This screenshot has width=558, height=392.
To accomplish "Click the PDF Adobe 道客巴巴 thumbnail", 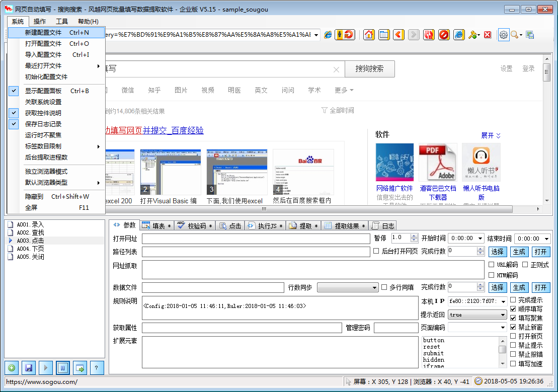I will point(438,162).
